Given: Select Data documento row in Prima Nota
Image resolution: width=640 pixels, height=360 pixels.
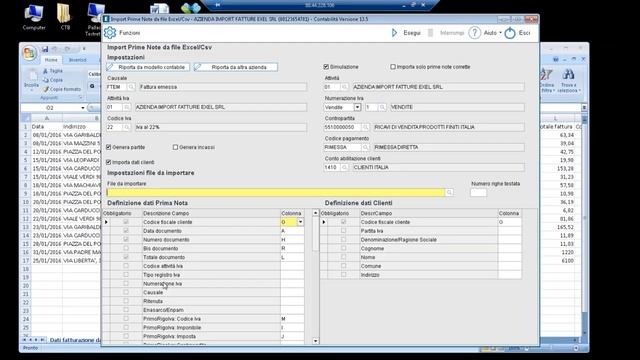Looking at the screenshot, I should 203,231.
